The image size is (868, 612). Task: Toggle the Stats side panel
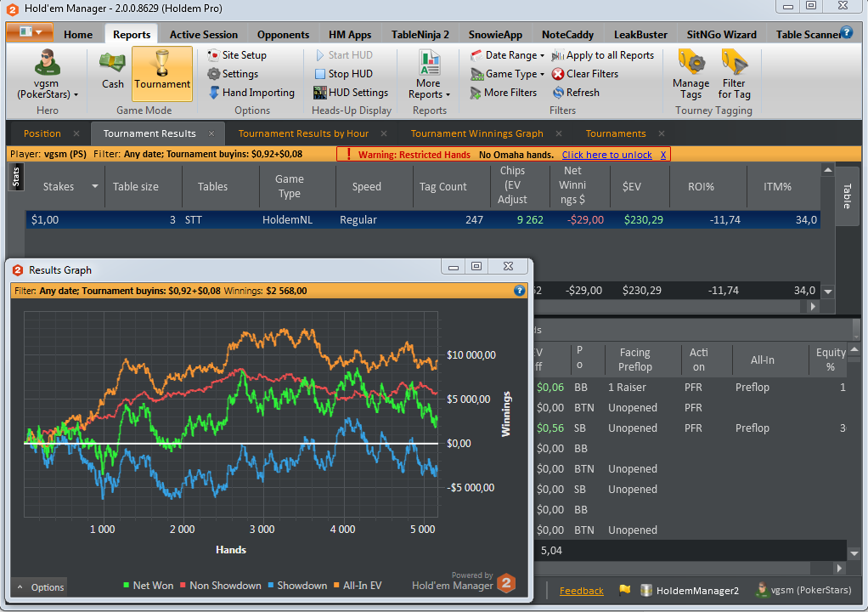coord(15,177)
